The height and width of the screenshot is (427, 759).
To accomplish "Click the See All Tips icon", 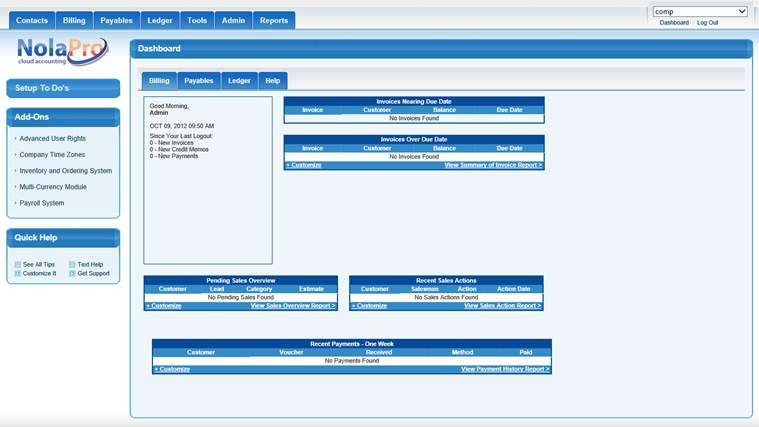I will pyautogui.click(x=17, y=265).
